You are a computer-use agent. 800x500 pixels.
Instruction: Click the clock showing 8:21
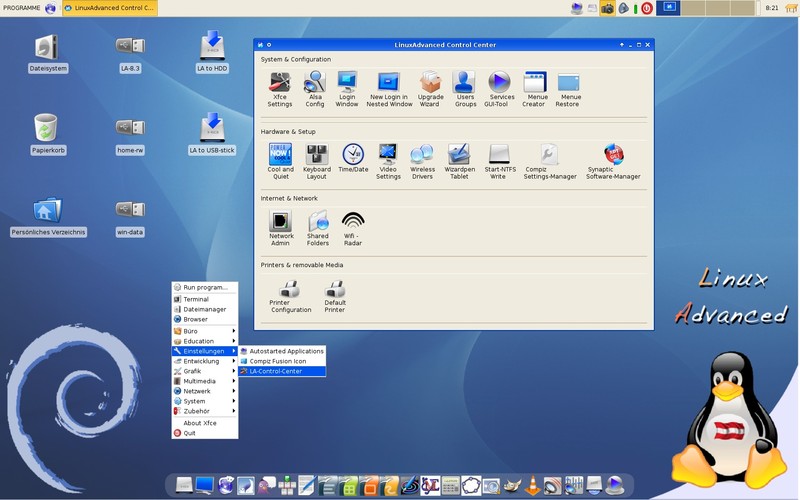[x=772, y=8]
